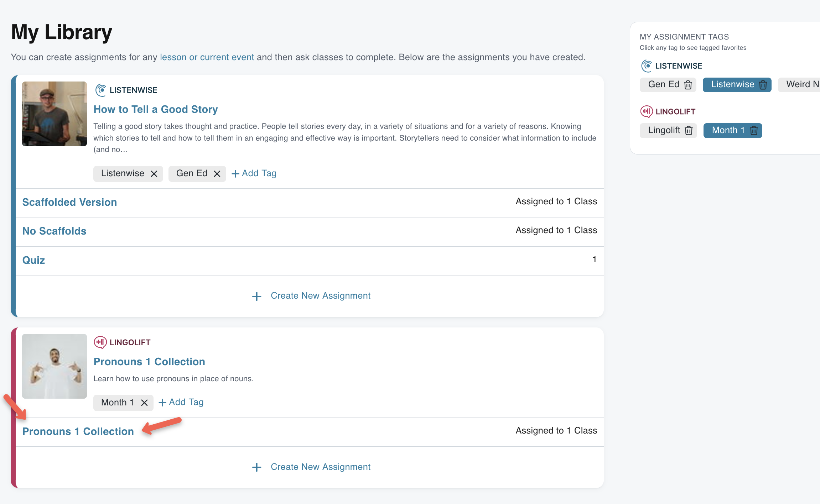
Task: Click the Pronouns 1 Collection thumbnail image
Action: pyautogui.click(x=55, y=366)
